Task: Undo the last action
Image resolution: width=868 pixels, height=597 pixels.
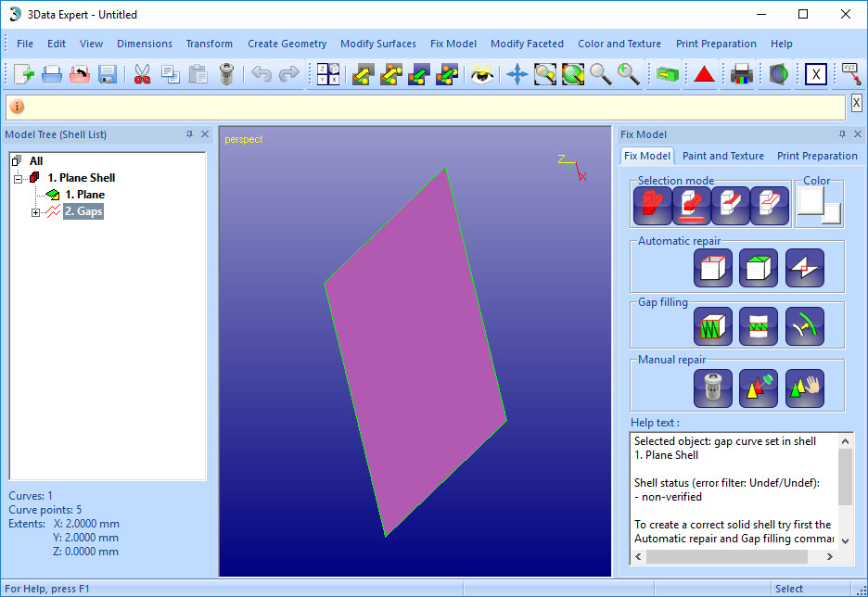Action: (x=262, y=73)
